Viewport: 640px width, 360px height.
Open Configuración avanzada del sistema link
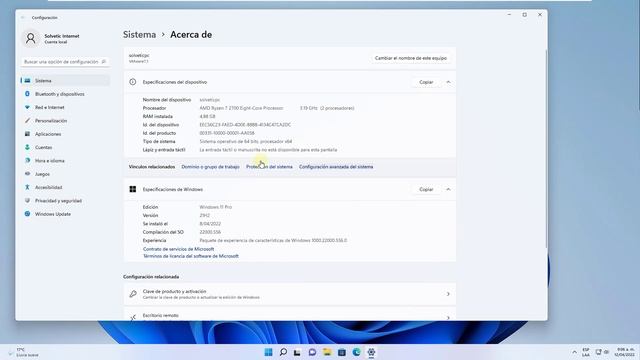point(336,167)
